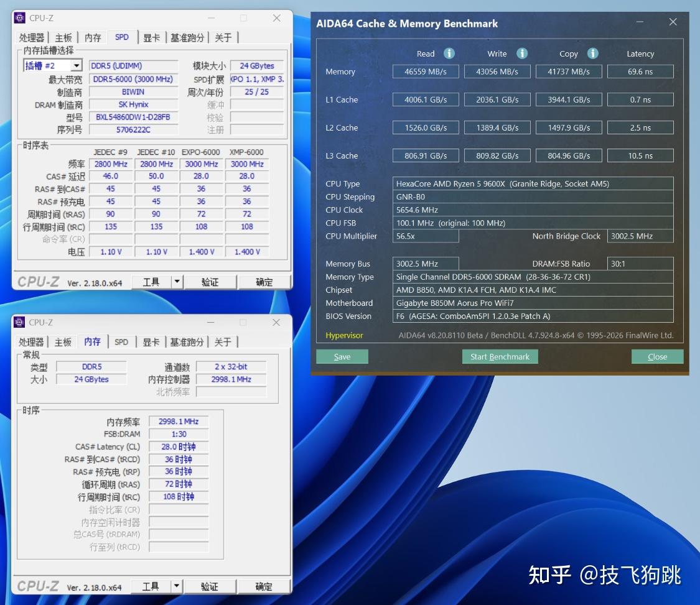Click the 工具 button in the bottom CPU-Z window
Viewport: 700px width, 605px height.
pos(151,586)
